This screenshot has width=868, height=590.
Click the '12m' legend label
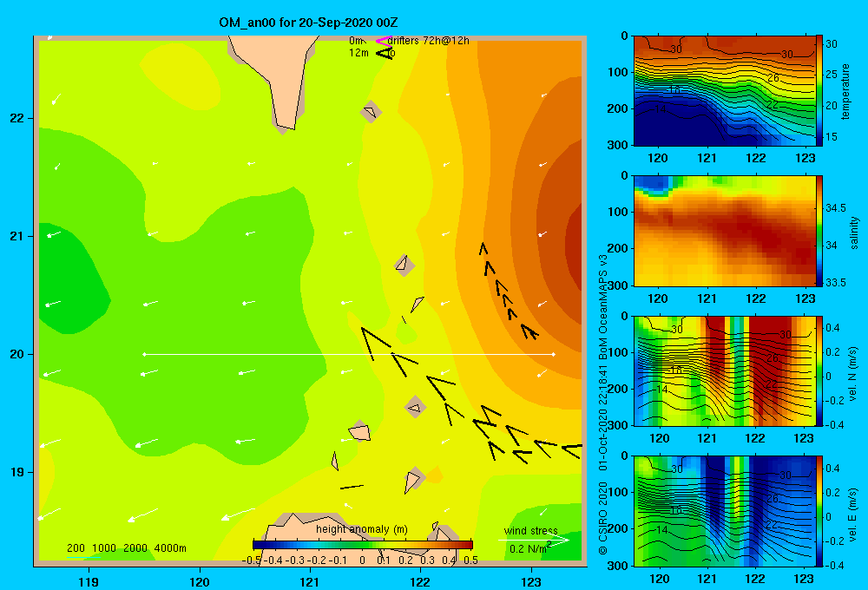click(358, 53)
